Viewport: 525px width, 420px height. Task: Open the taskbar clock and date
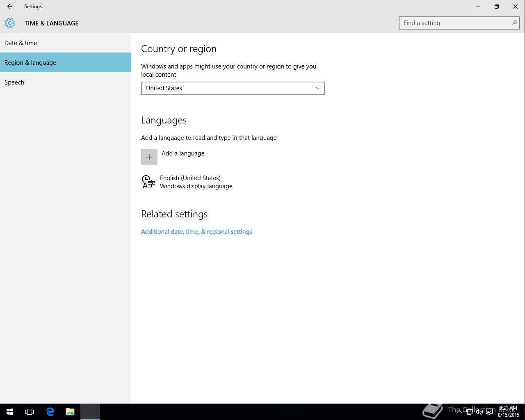click(x=508, y=411)
